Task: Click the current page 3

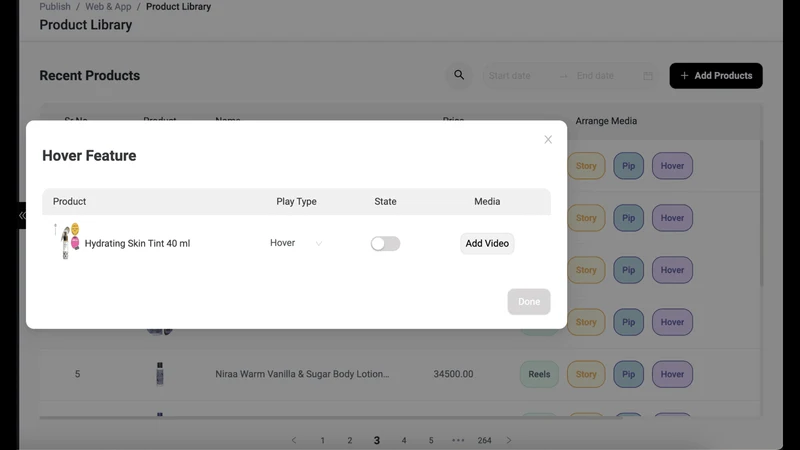Action: [377, 440]
